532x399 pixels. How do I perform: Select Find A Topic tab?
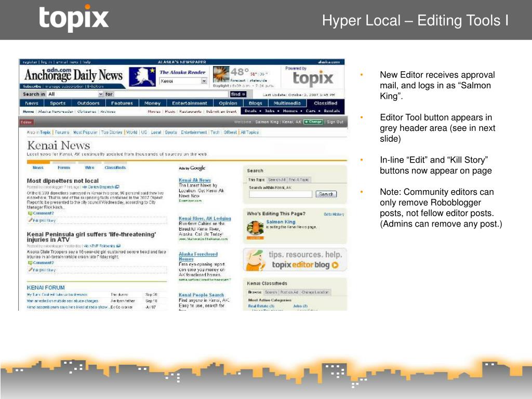(299, 180)
